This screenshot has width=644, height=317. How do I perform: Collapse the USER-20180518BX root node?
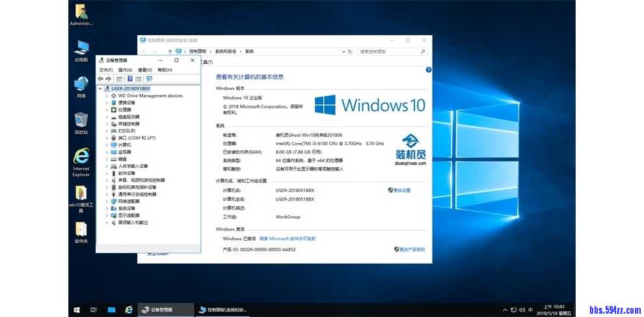tap(100, 89)
